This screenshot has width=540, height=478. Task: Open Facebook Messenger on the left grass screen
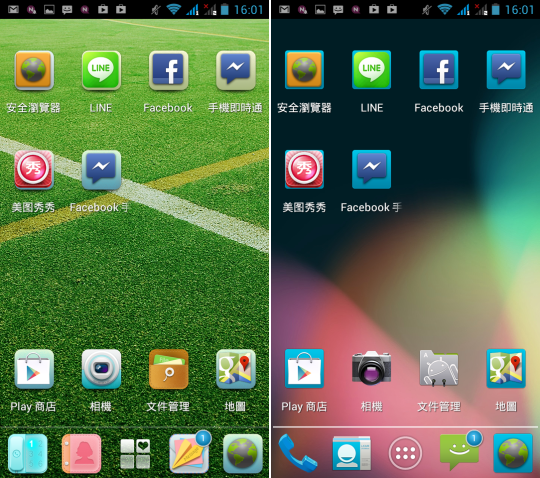tap(101, 170)
